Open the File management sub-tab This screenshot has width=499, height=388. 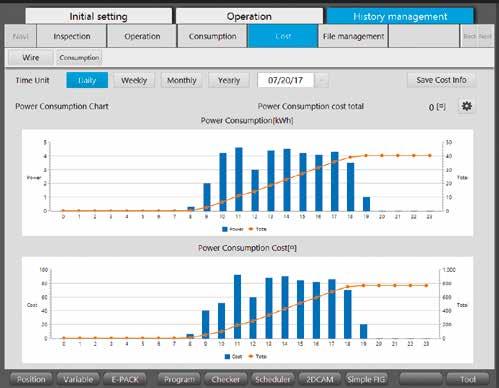point(353,36)
